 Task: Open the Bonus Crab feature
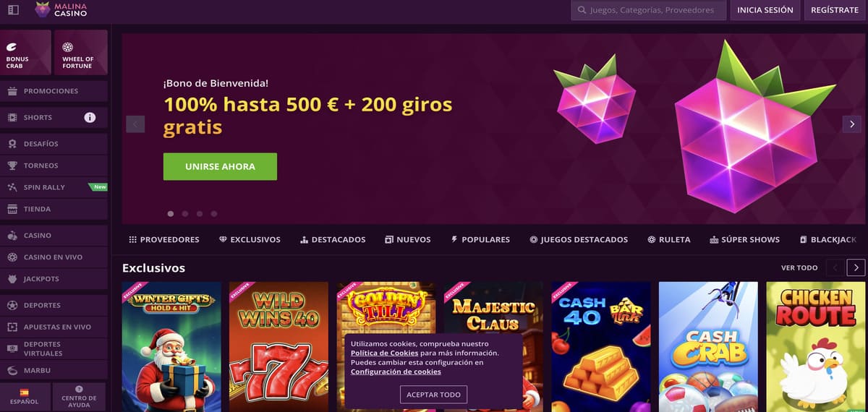click(25, 53)
